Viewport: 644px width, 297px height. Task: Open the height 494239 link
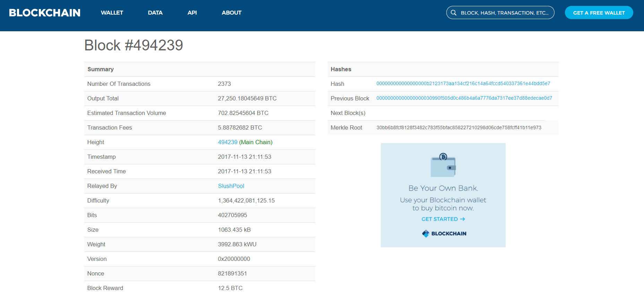click(x=227, y=142)
